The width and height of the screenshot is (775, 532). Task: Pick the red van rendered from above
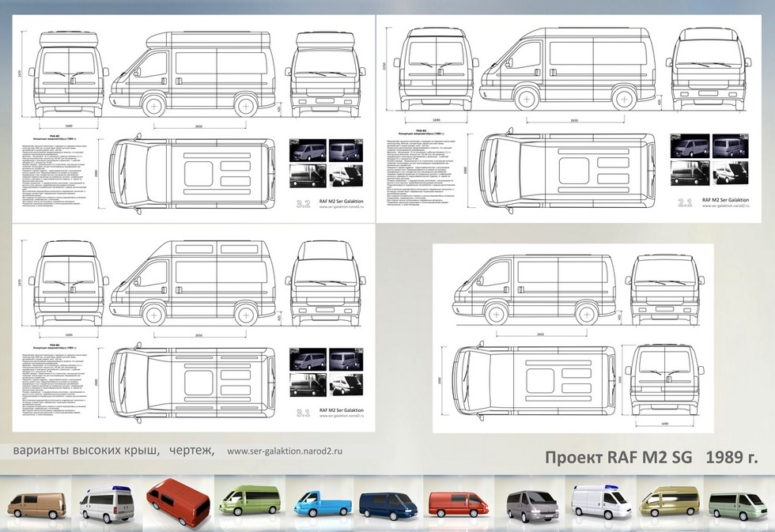pos(177,504)
